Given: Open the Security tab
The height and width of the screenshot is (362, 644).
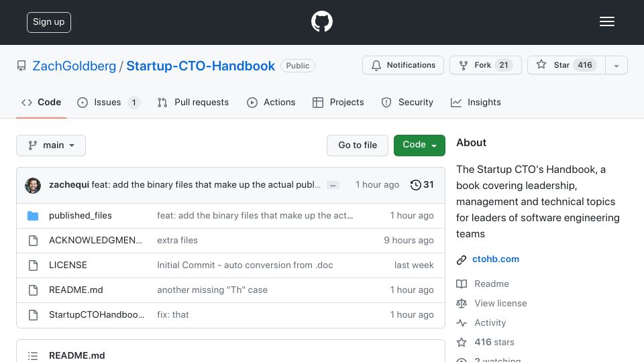Looking at the screenshot, I should point(407,102).
